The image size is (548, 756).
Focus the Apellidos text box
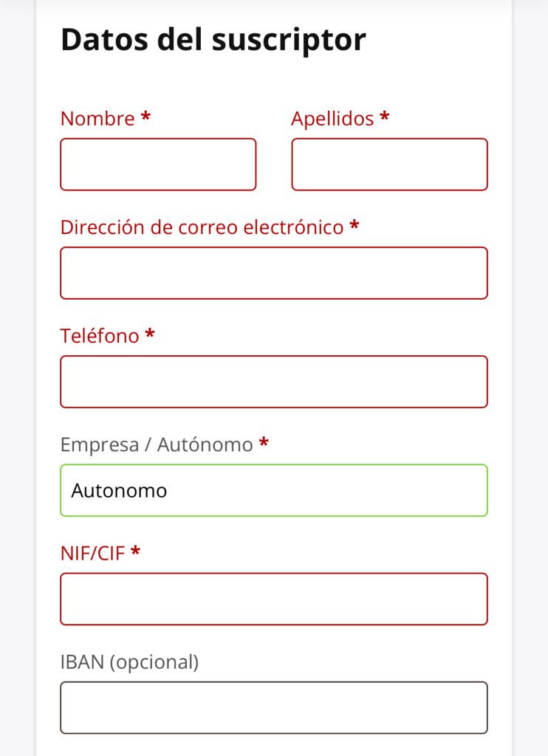tap(389, 164)
